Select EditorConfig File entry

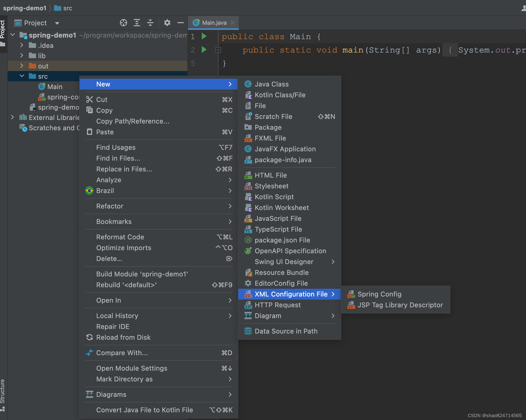290,283
